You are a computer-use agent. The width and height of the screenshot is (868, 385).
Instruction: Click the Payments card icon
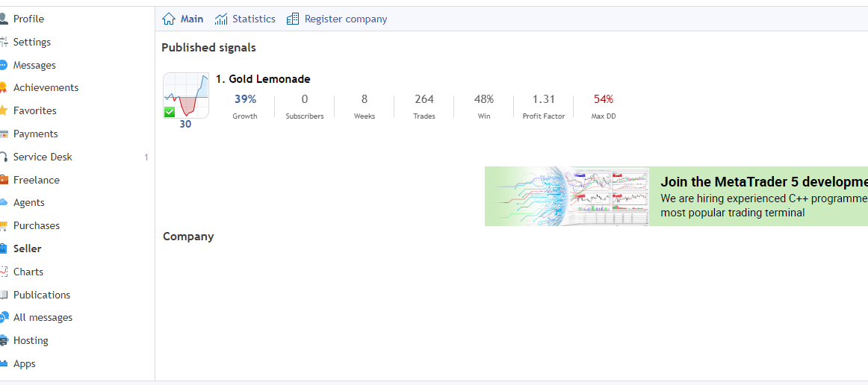(x=3, y=134)
